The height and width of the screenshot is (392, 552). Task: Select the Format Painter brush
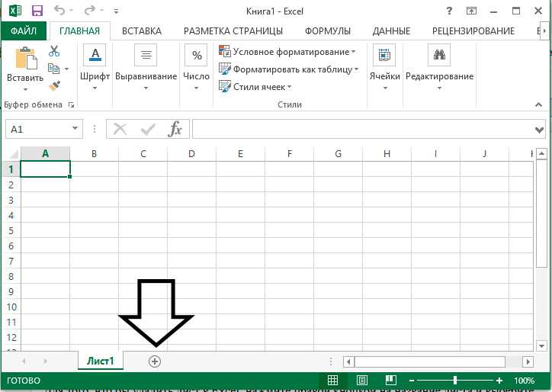click(54, 85)
